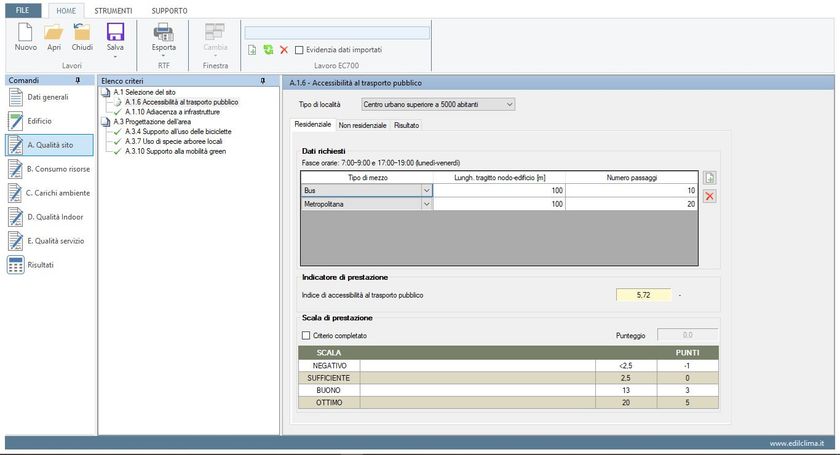Image resolution: width=840 pixels, height=455 pixels.
Task: Click the Chiudi folder icon
Action: (x=82, y=32)
